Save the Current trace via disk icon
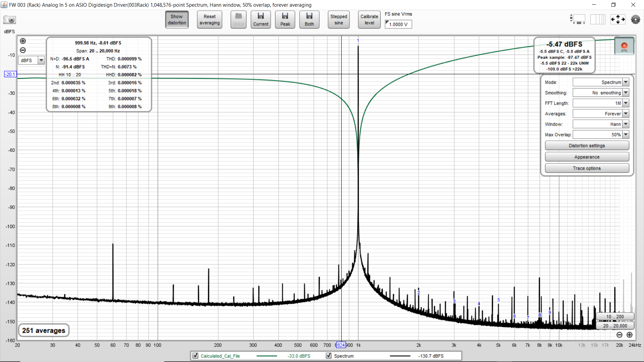The width and height of the screenshot is (644, 362). (261, 20)
